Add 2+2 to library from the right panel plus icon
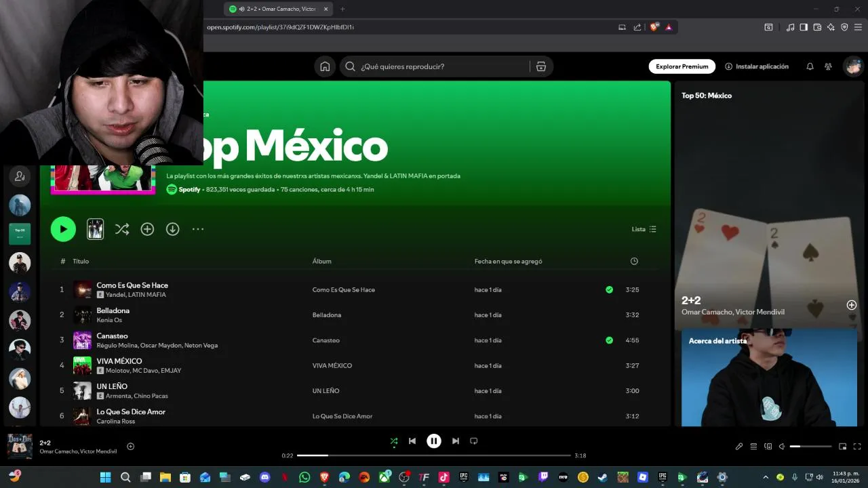The height and width of the screenshot is (488, 868). 852,305
